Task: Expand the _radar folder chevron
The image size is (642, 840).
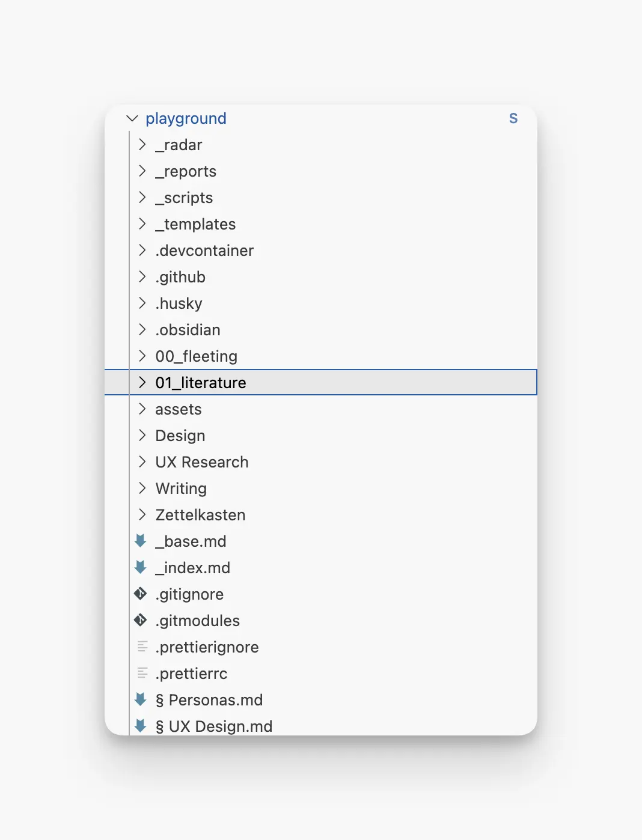Action: (142, 144)
